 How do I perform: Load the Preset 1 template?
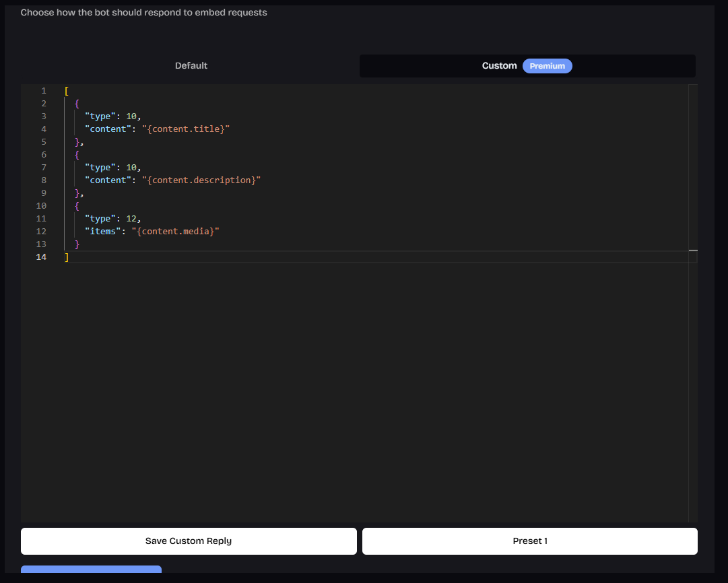529,541
